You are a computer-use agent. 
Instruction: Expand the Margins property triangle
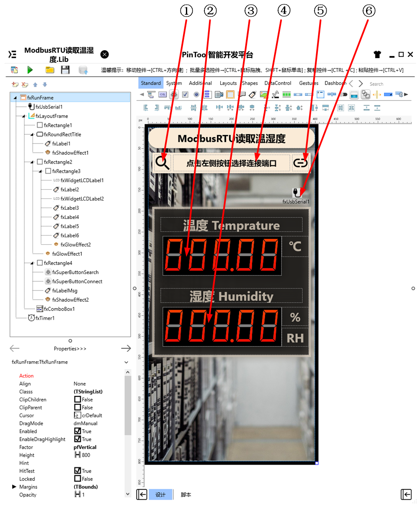(x=14, y=487)
